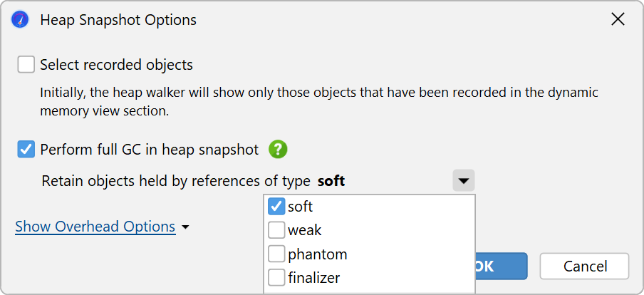Uncheck the soft reference type option
This screenshot has width=644, height=295.
pos(276,206)
